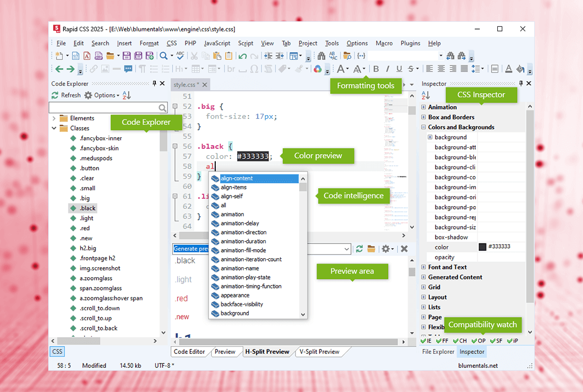Click the curly braces matching icon

coord(361,56)
